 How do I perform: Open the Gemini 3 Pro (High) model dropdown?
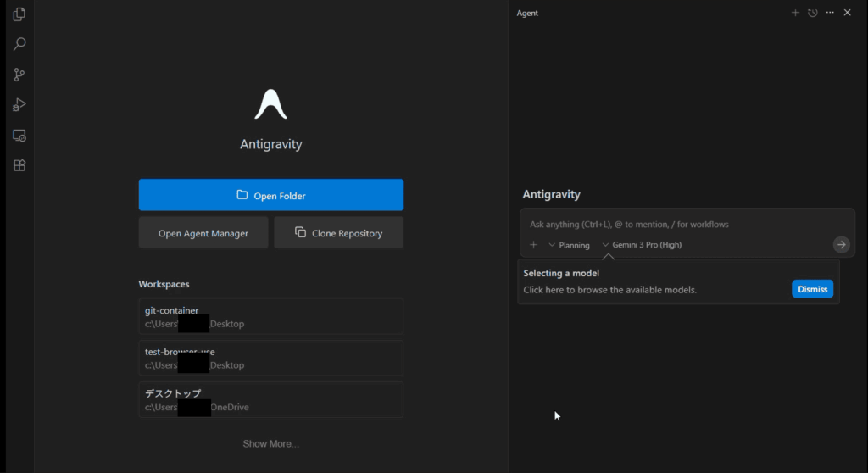642,245
